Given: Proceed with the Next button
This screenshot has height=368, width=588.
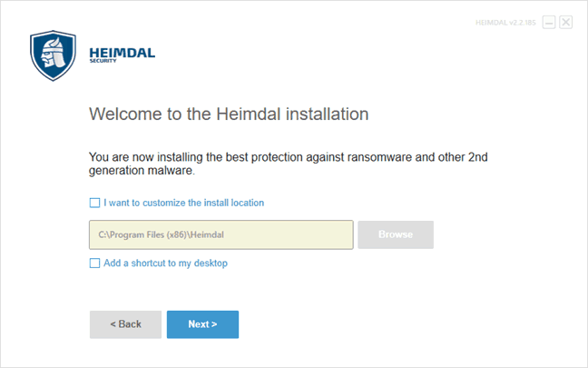Looking at the screenshot, I should click(x=202, y=324).
